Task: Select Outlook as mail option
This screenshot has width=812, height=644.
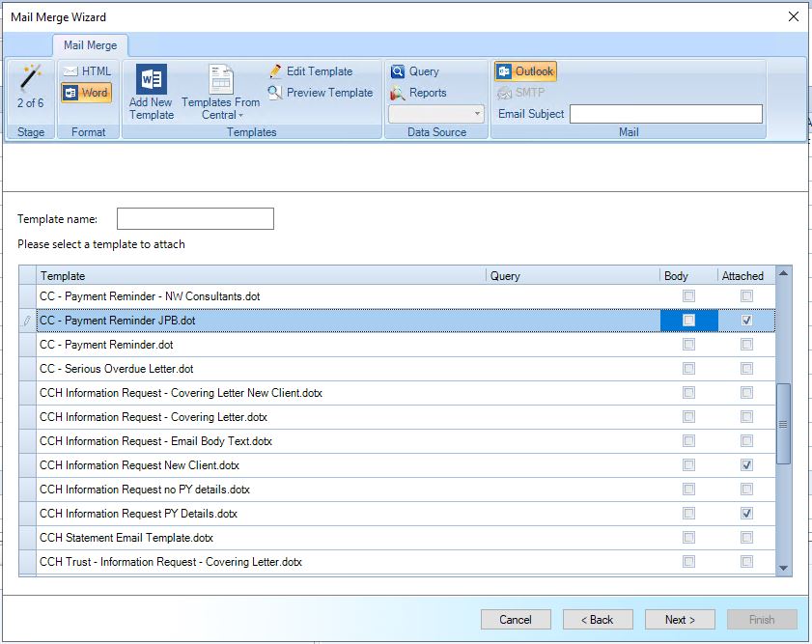Action: (525, 71)
